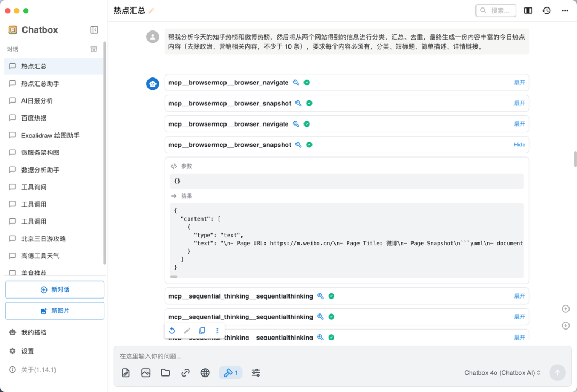577x392 pixels.
Task: Open the 微服务架构图 conversation
Action: click(x=53, y=153)
